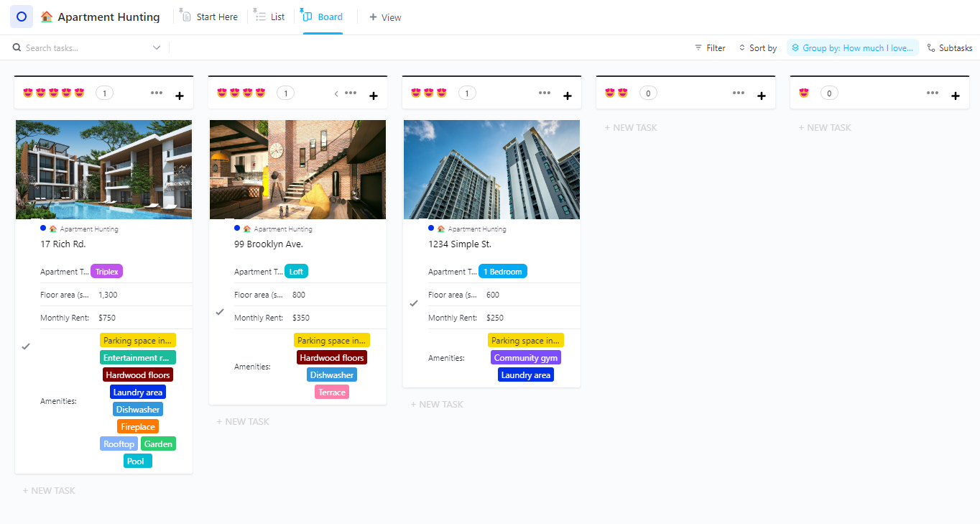The height and width of the screenshot is (524, 980).
Task: Open the 99 Brooklyn Ave. loft cover image
Action: point(297,170)
